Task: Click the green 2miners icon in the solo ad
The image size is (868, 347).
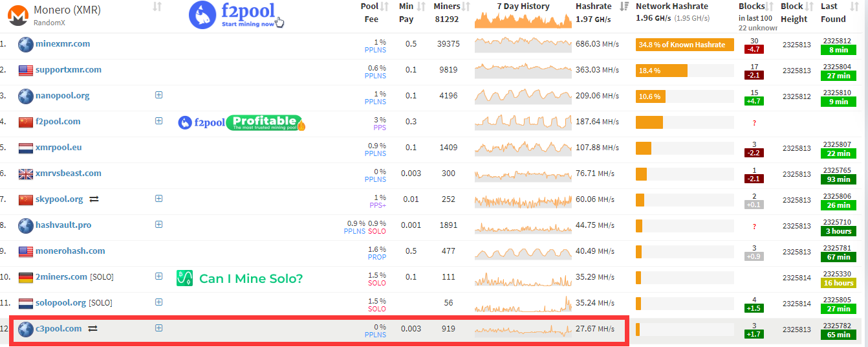Action: [185, 278]
